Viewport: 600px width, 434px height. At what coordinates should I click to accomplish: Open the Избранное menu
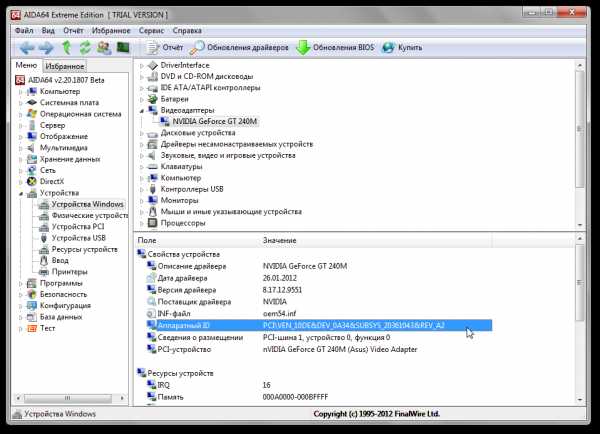tap(111, 31)
